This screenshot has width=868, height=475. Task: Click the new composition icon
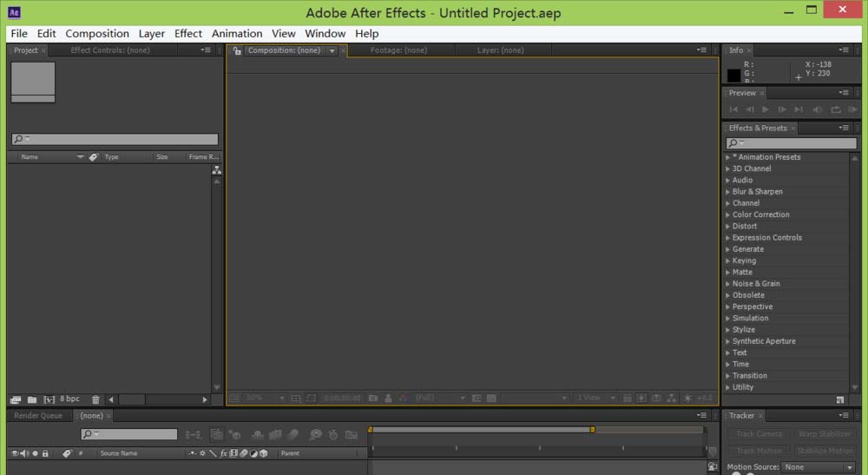pos(49,399)
